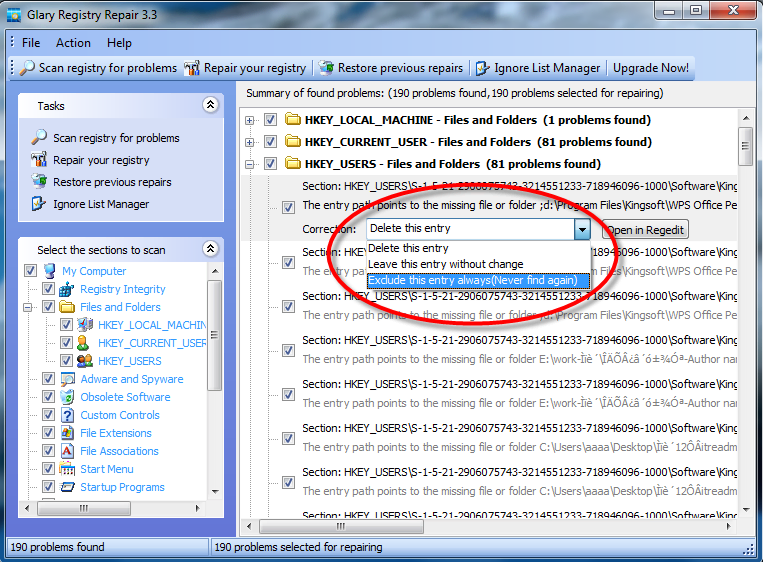Image resolution: width=763 pixels, height=562 pixels.
Task: Click the Obsolete Software recycle icon
Action: [x=67, y=397]
